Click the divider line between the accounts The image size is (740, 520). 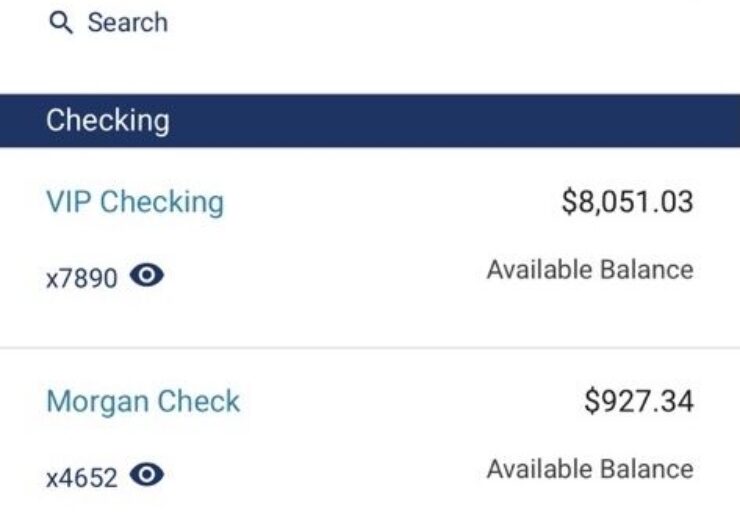[x=370, y=348]
